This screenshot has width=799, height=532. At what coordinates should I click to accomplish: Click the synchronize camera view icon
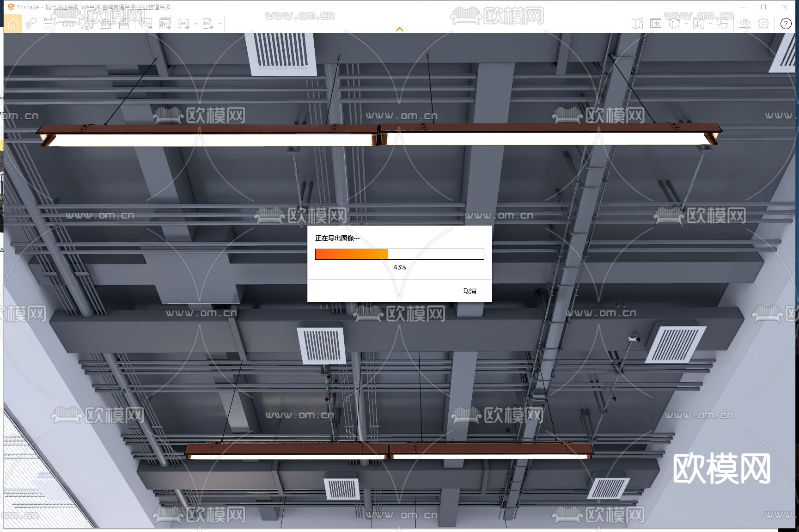coord(722,24)
